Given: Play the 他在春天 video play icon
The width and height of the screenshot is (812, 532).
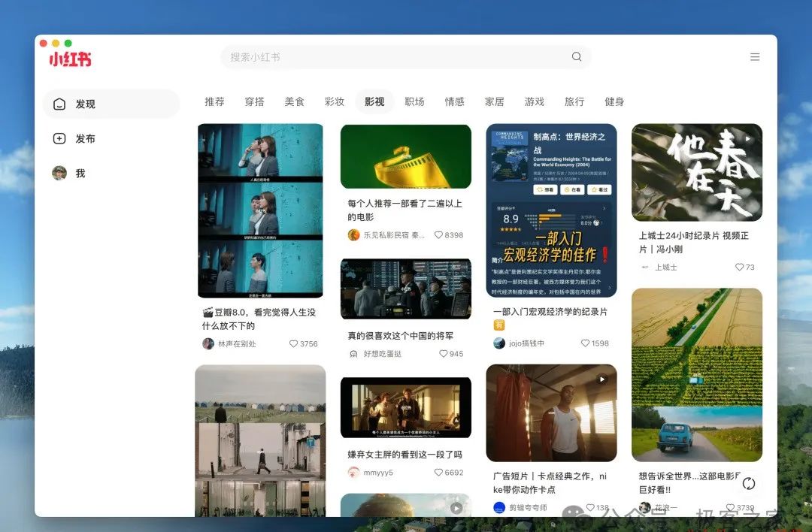Looking at the screenshot, I should 747,139.
